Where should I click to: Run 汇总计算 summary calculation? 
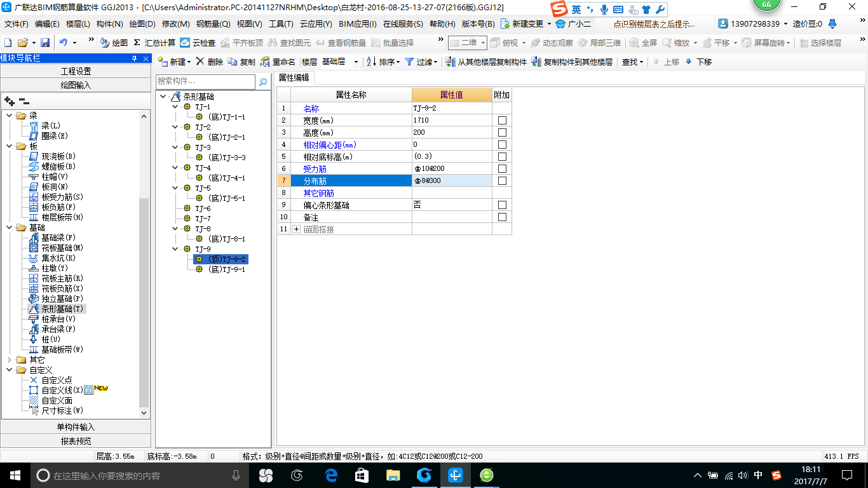click(x=154, y=43)
